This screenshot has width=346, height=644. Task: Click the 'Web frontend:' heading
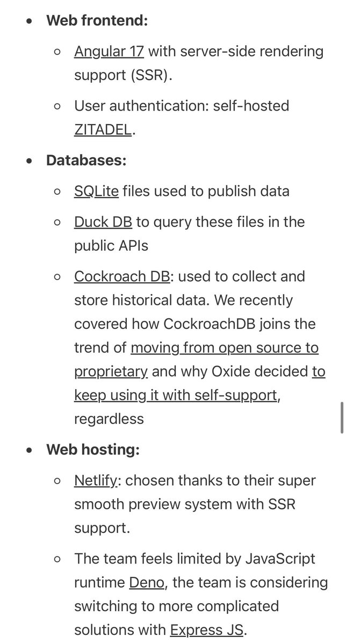pos(97,21)
